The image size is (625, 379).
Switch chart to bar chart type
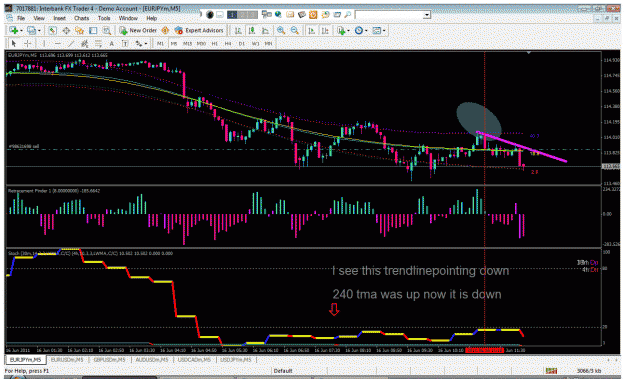point(238,30)
